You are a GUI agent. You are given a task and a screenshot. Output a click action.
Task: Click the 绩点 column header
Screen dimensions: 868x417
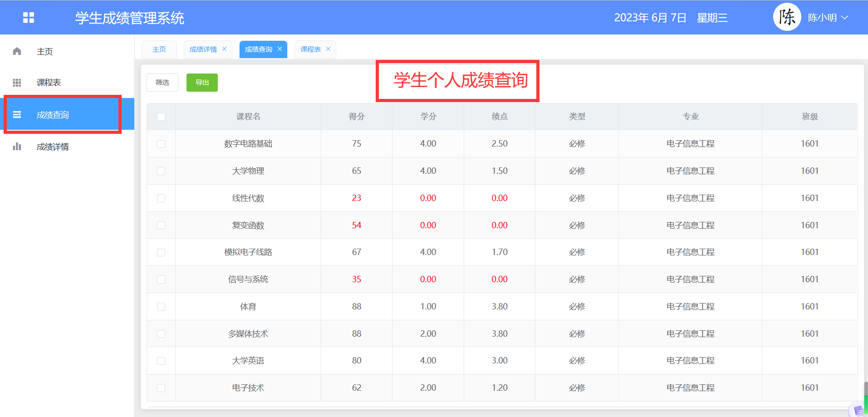500,117
